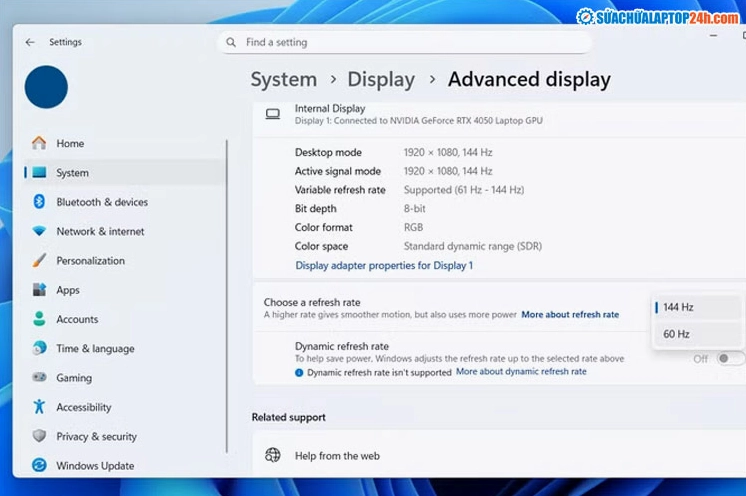Open the Accounts section

tap(77, 319)
